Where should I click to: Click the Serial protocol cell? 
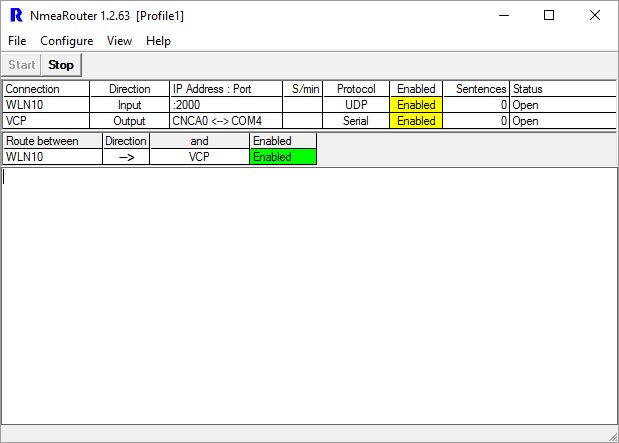356,121
